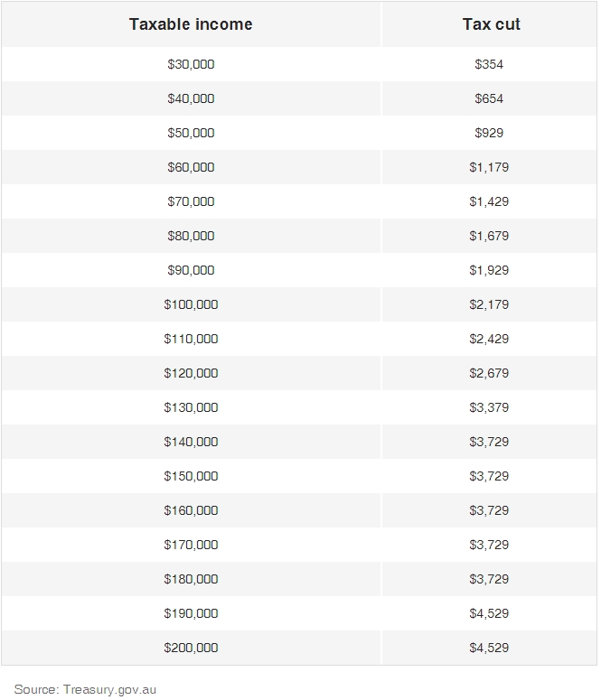Click the $929 tax cut cell
This screenshot has width=601, height=700.
pyautogui.click(x=489, y=133)
